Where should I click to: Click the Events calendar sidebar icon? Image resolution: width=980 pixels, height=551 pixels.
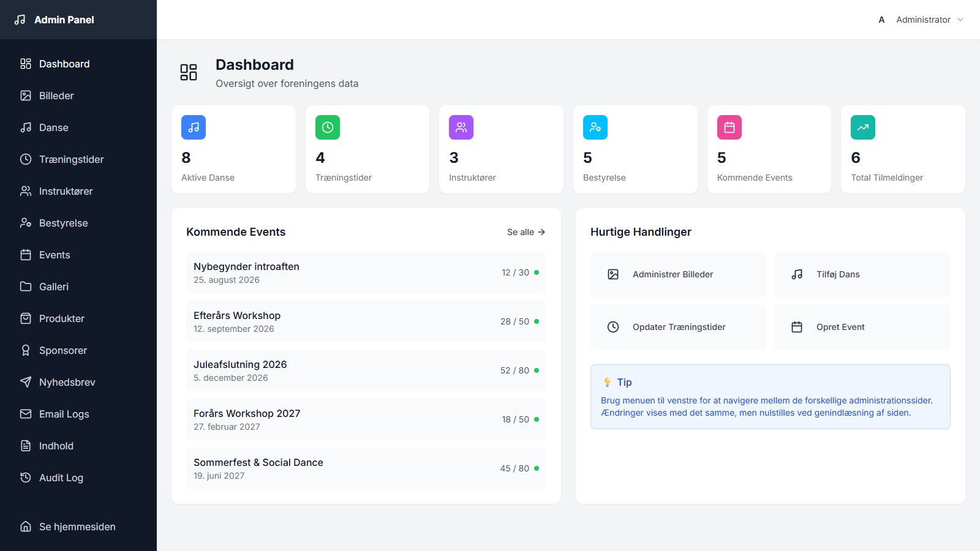(x=26, y=255)
